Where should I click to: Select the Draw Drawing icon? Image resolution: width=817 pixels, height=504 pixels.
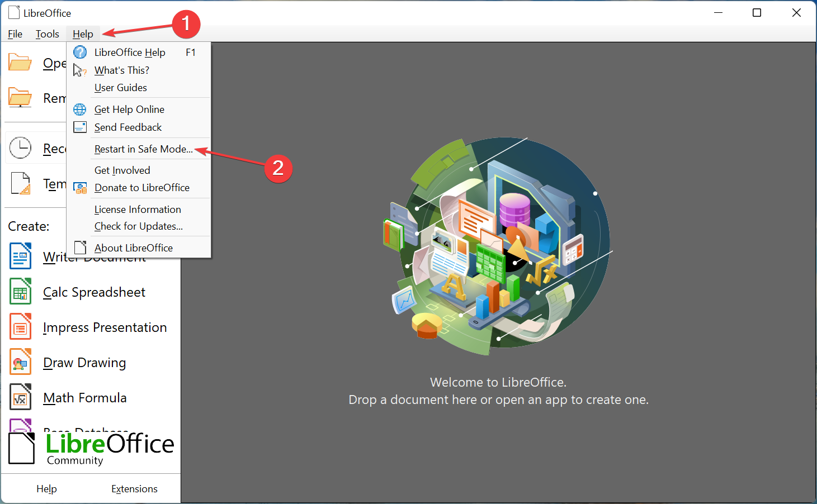click(20, 362)
